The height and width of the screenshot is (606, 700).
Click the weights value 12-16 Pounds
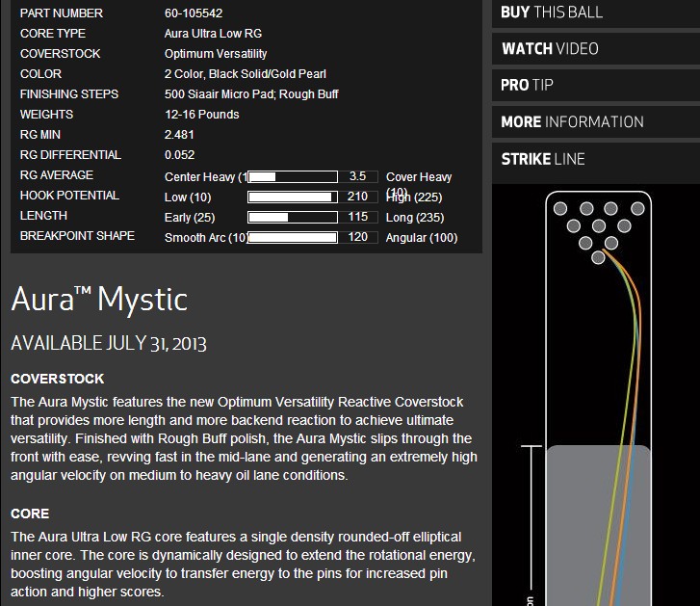202,115
